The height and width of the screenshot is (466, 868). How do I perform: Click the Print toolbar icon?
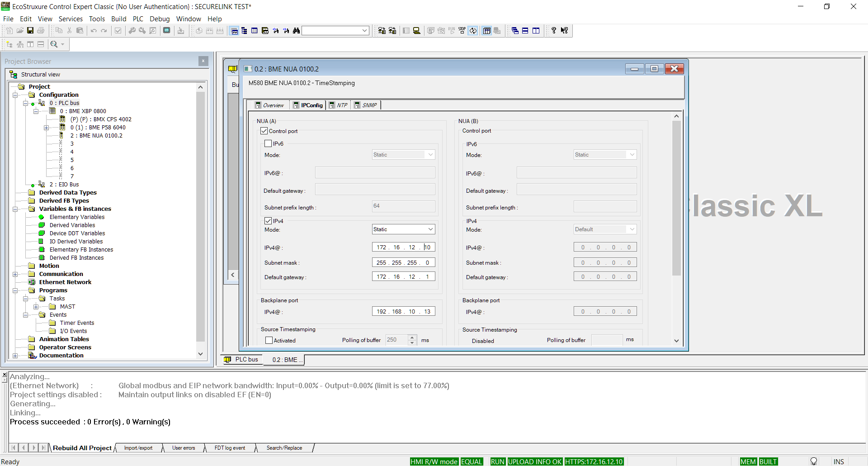[x=41, y=30]
